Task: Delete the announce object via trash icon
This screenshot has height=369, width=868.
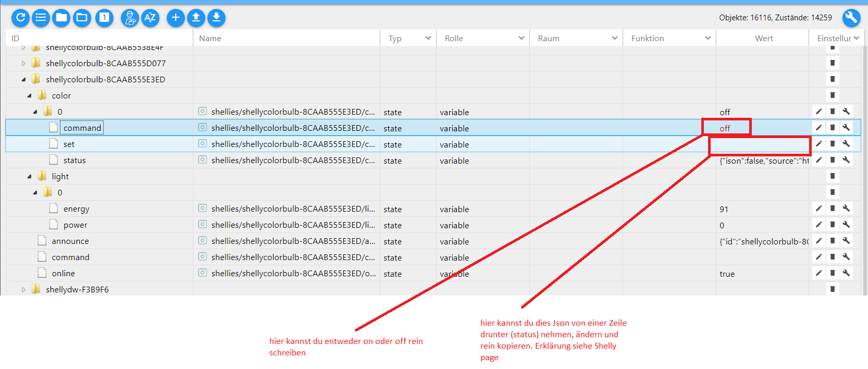Action: (833, 241)
